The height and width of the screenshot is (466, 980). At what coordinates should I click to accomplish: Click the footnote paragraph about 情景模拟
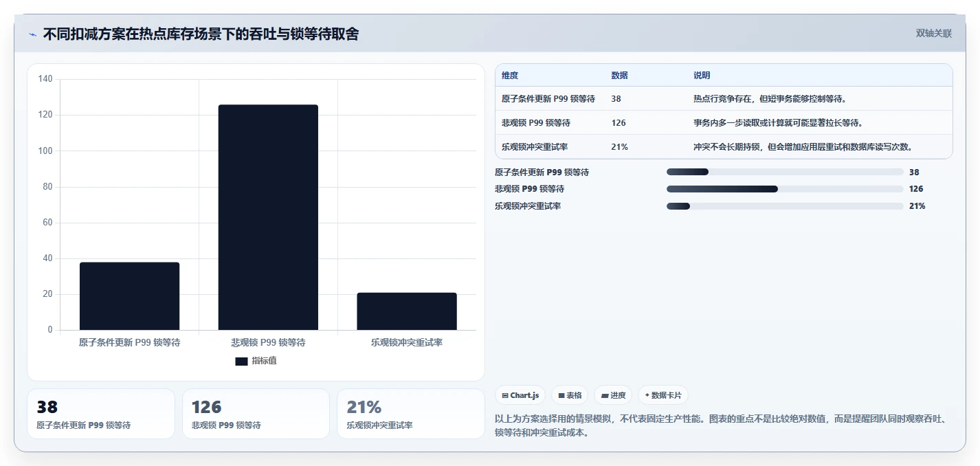(720, 425)
